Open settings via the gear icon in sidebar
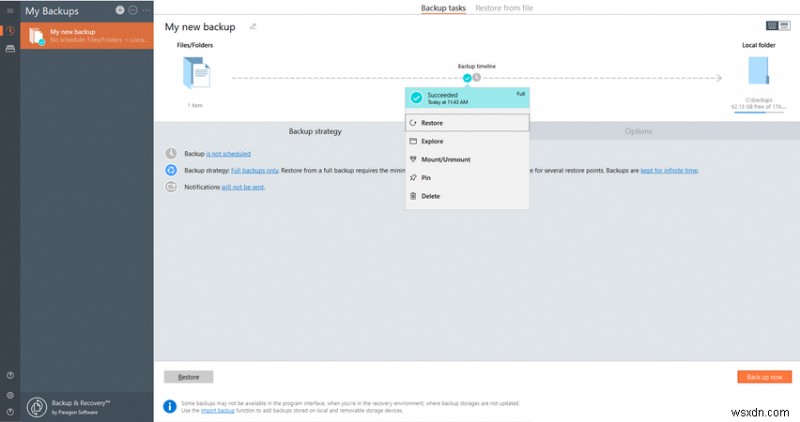Viewport: 800px width, 422px height. (x=10, y=395)
